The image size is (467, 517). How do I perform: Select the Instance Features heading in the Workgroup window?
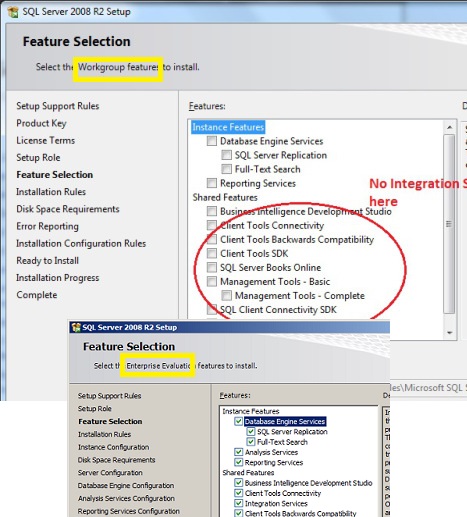pyautogui.click(x=228, y=127)
